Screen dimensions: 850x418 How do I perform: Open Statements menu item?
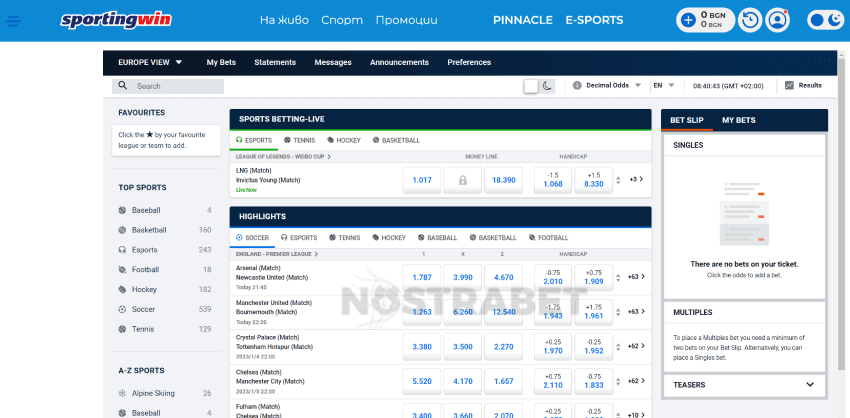[275, 62]
